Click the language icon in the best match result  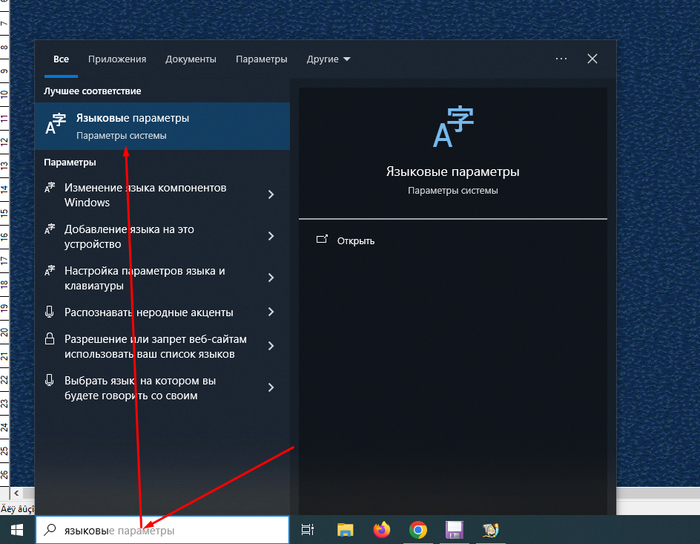click(56, 125)
